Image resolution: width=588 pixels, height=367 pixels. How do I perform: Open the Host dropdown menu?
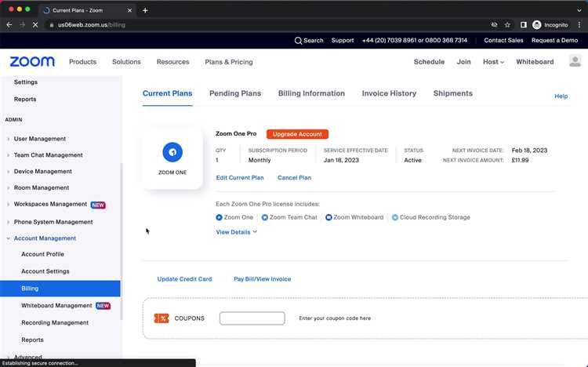493,62
